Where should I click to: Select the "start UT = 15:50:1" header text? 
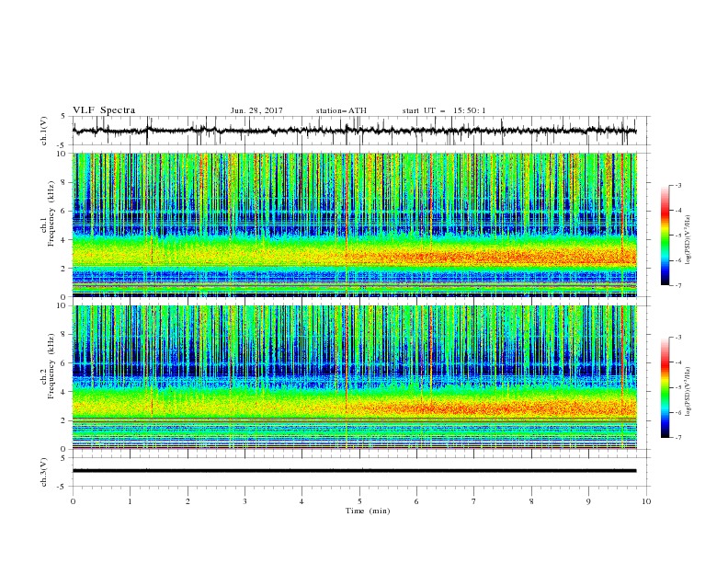click(444, 110)
